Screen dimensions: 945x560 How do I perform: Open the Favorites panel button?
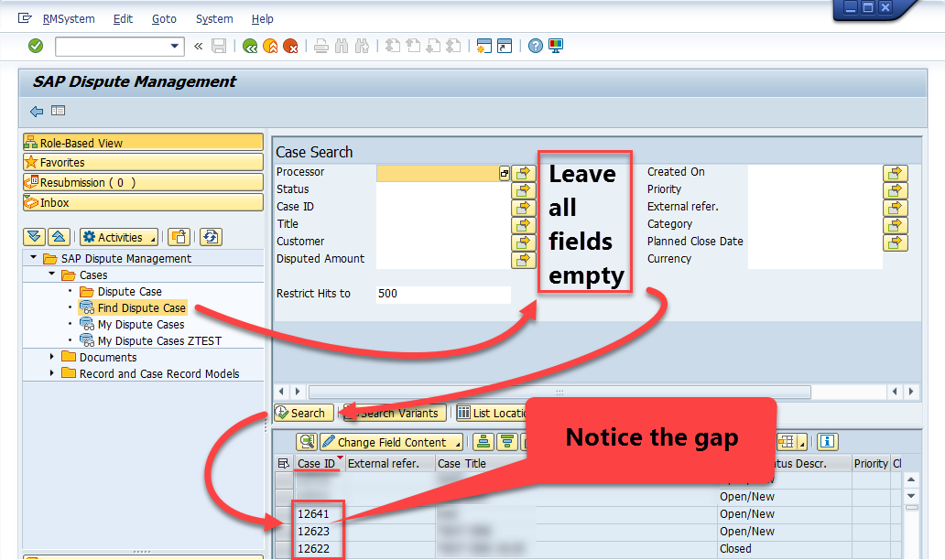[144, 162]
